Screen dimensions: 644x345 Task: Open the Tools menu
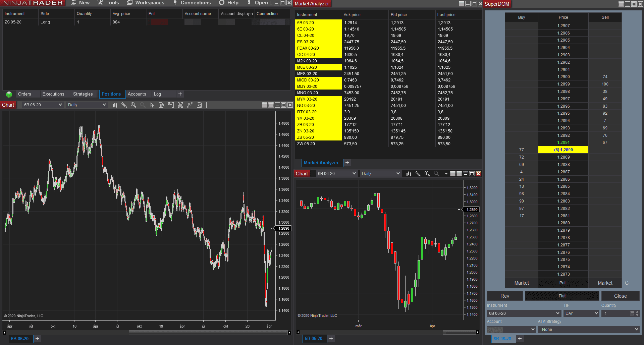pos(108,3)
